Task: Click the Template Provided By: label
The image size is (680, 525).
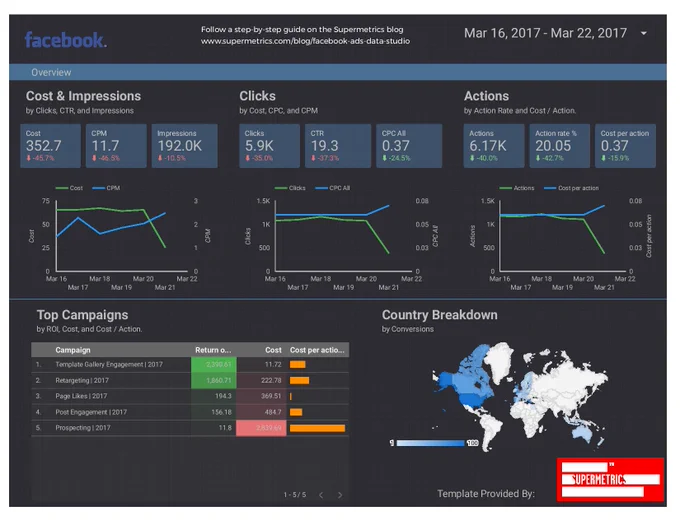Action: 486,494
